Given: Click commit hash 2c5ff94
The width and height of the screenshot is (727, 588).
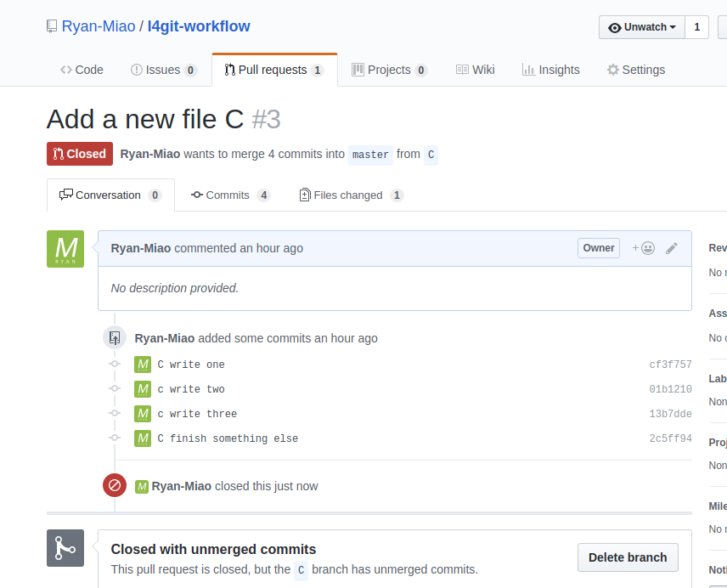Looking at the screenshot, I should coord(670,438).
